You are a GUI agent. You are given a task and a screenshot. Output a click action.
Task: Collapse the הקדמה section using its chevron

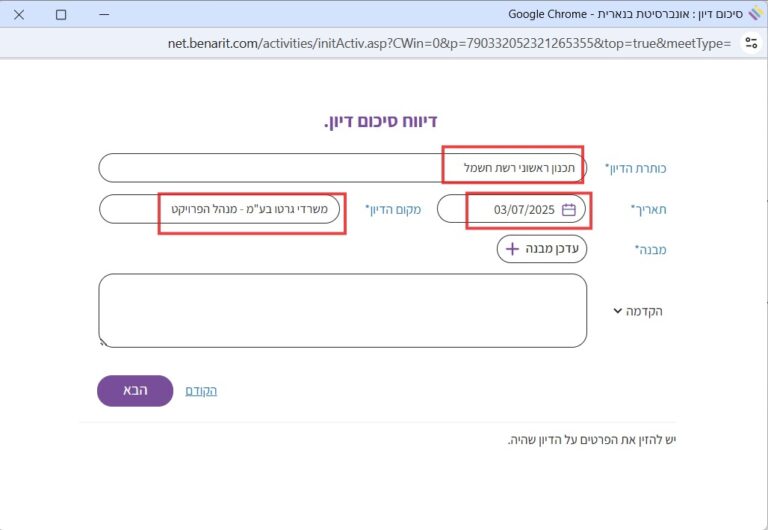(x=618, y=311)
